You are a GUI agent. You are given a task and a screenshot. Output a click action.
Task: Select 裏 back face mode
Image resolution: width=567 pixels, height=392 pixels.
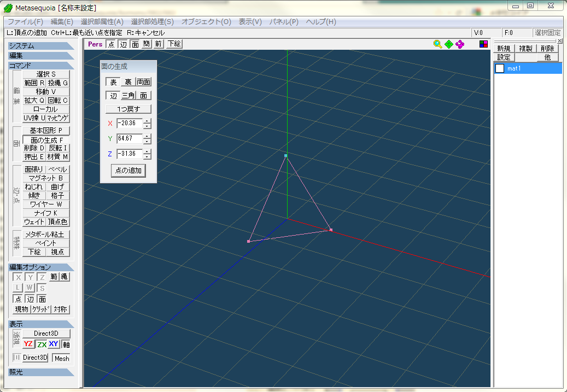(x=128, y=82)
